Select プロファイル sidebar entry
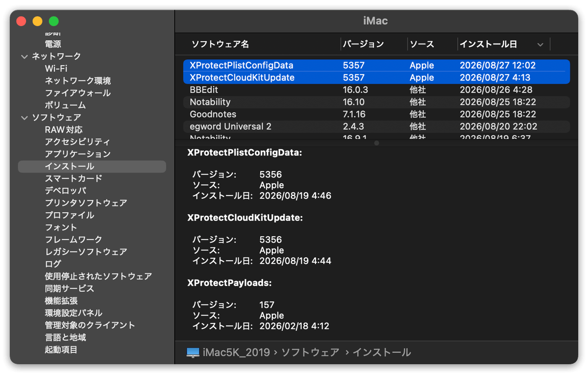The image size is (588, 374). tap(69, 215)
